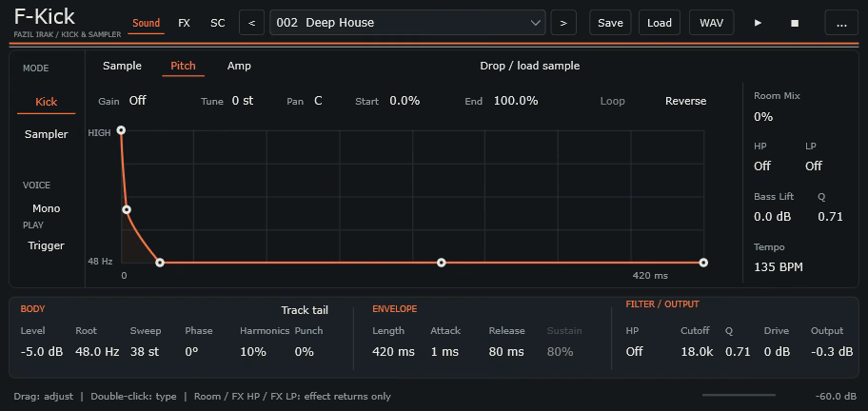
Task: Click the Room Mix 0% value
Action: click(x=763, y=117)
